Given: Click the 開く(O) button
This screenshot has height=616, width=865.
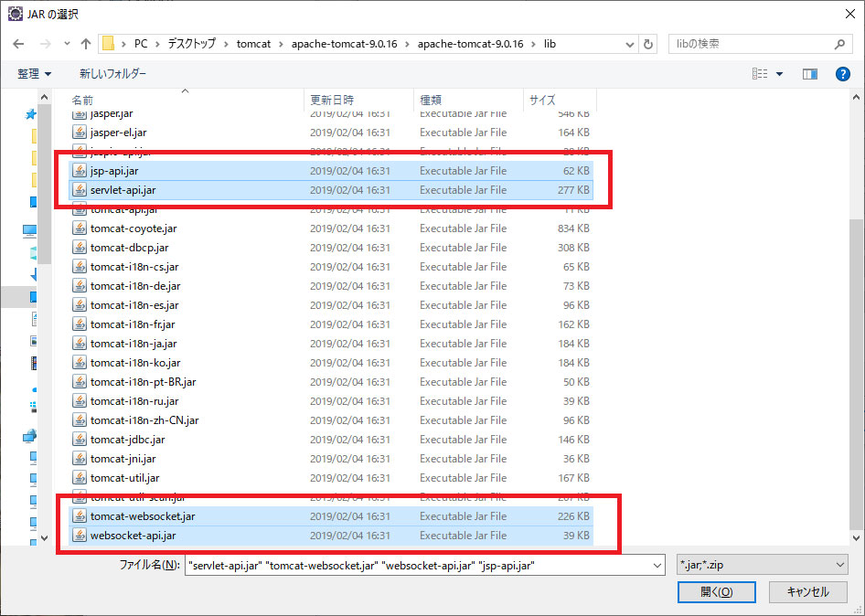Looking at the screenshot, I should coord(717,591).
